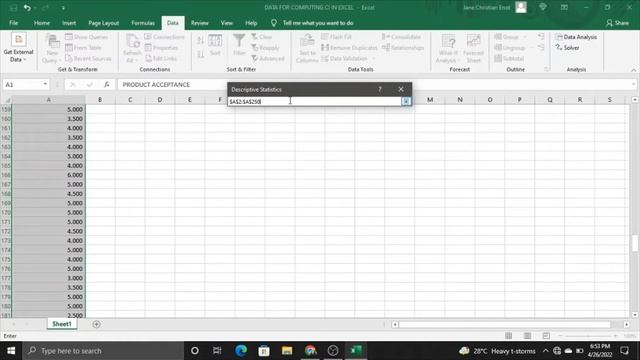640x360 pixels.
Task: Click the New Query button
Action: pyautogui.click(x=52, y=49)
